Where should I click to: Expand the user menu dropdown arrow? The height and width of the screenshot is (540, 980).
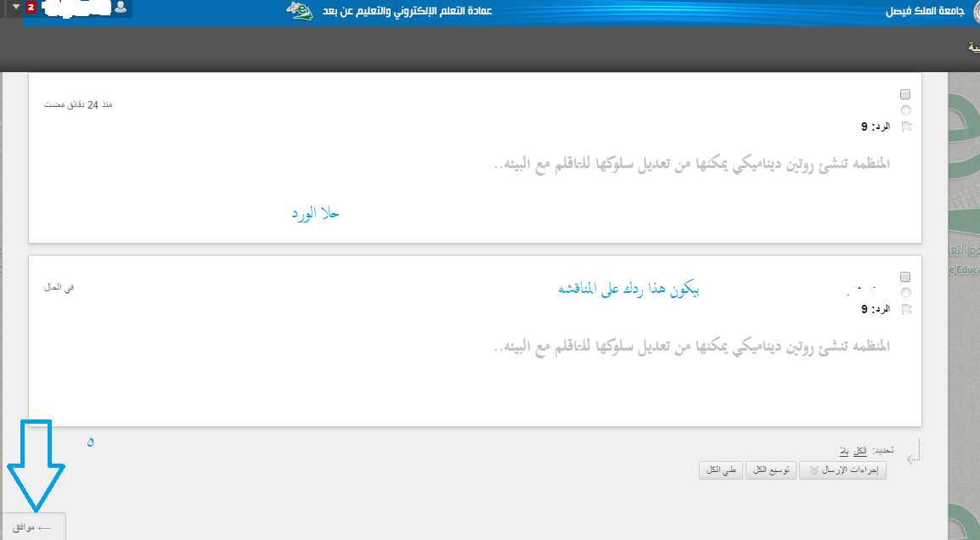[x=15, y=7]
